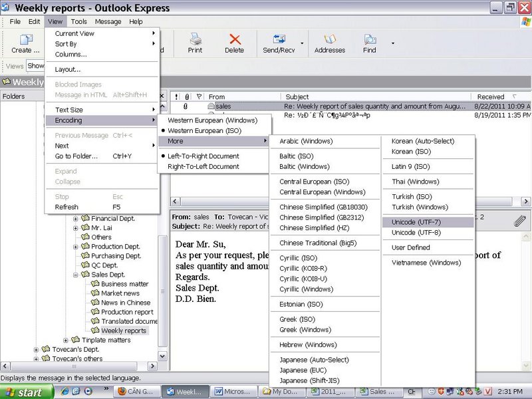
Task: Choose Right-To-Left Document option
Action: point(203,167)
